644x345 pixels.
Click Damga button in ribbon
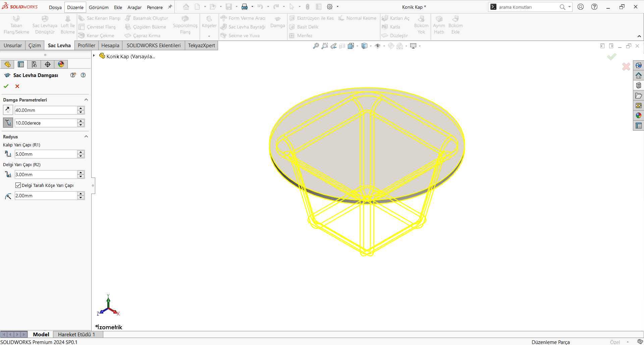click(278, 22)
